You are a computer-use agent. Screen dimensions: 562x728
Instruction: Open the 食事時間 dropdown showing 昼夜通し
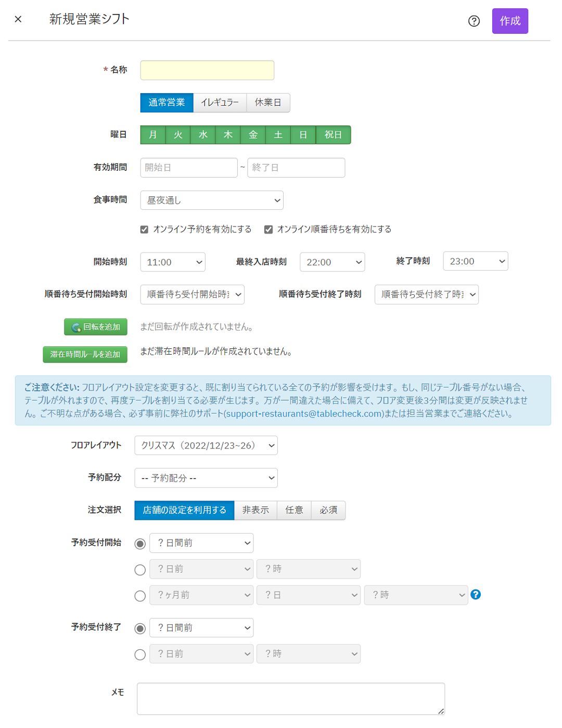[212, 200]
